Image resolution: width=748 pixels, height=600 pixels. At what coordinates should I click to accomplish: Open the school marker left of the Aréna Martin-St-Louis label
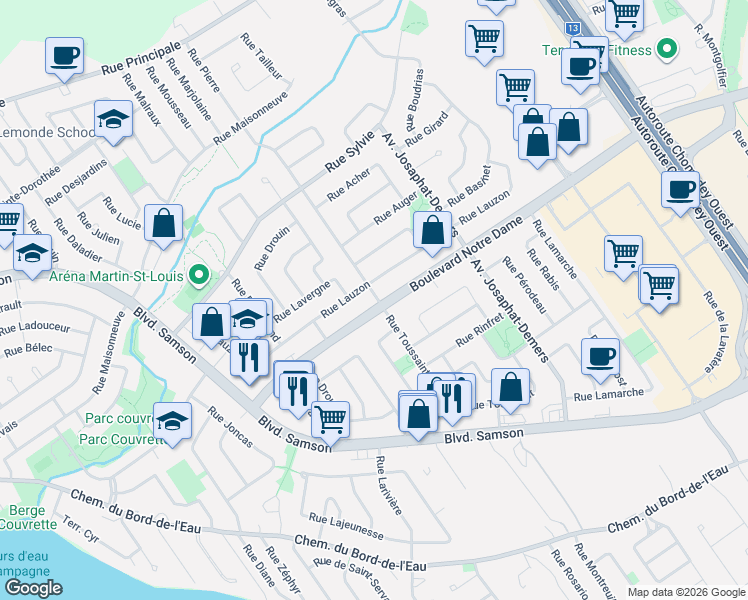tap(32, 253)
